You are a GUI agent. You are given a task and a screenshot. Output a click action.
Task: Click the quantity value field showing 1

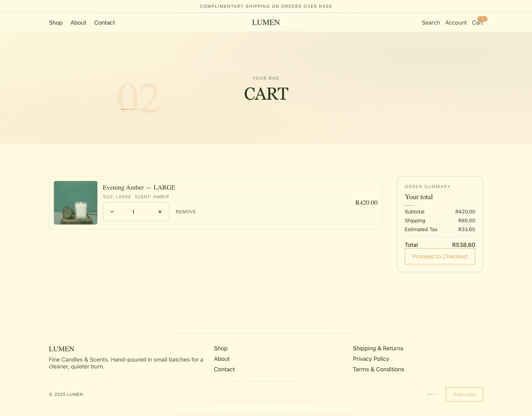(133, 212)
